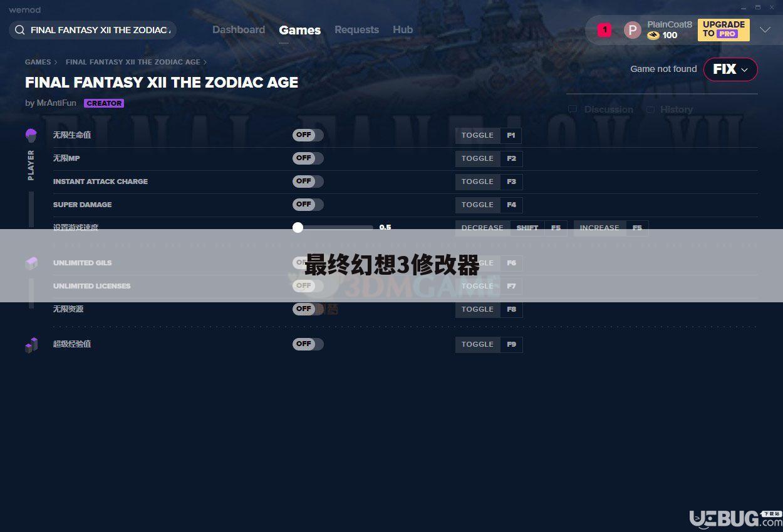Open the account menu chevron
The image size is (783, 532).
tap(765, 29)
